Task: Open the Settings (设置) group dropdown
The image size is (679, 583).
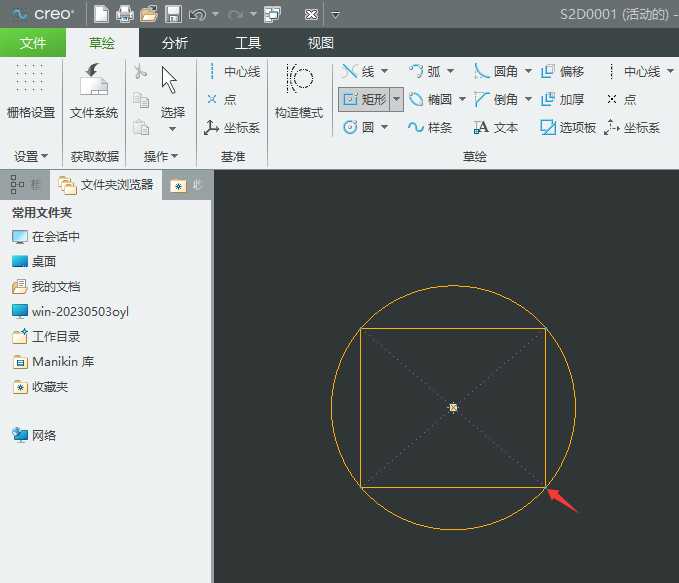Action: tap(30, 156)
